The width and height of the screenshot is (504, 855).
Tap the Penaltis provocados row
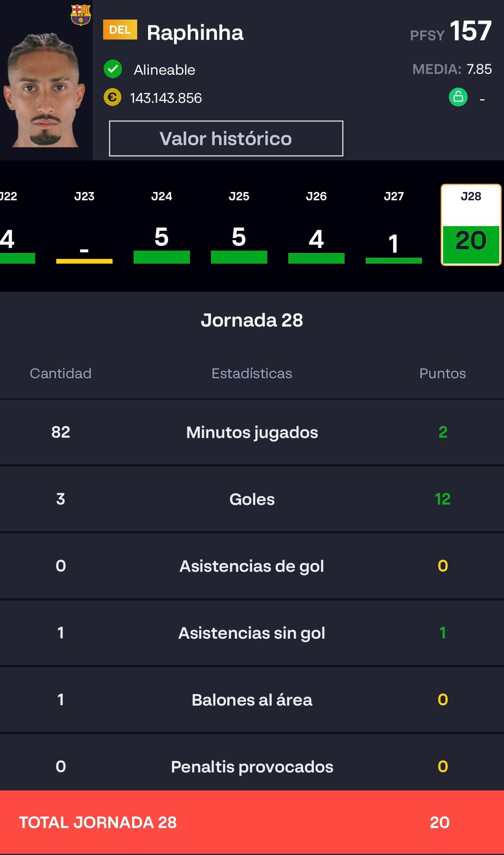[x=252, y=766]
